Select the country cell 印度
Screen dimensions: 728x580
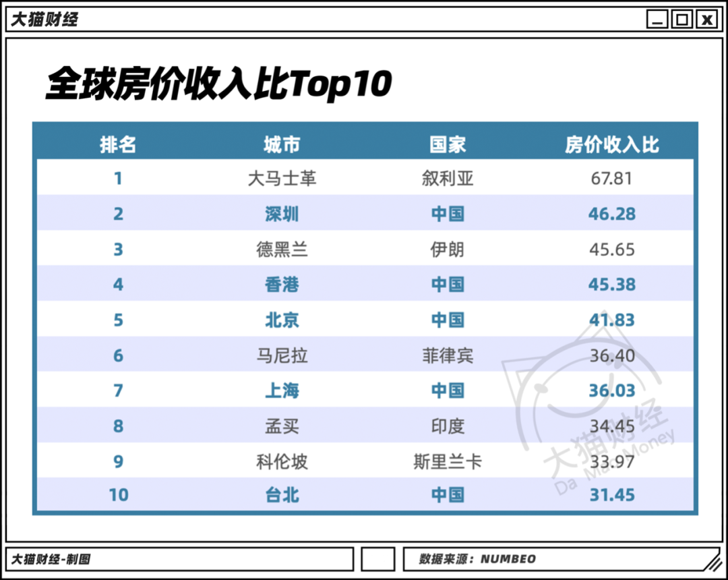pyautogui.click(x=448, y=426)
